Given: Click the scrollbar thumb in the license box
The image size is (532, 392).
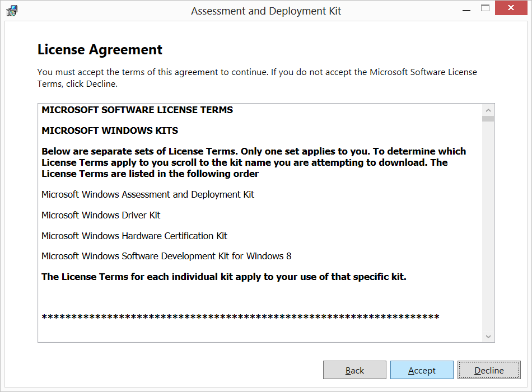Looking at the screenshot, I should [488, 119].
